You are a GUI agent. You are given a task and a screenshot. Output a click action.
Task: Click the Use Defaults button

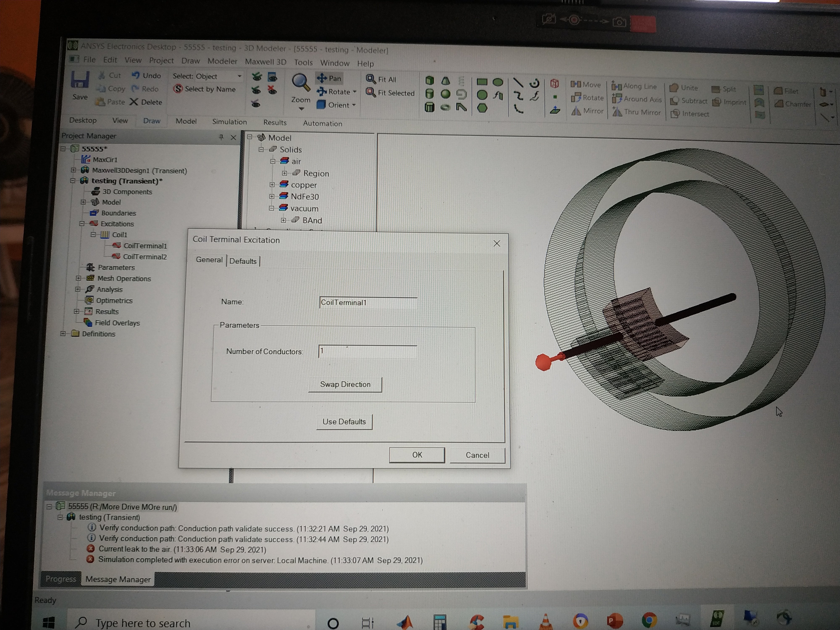pyautogui.click(x=344, y=421)
